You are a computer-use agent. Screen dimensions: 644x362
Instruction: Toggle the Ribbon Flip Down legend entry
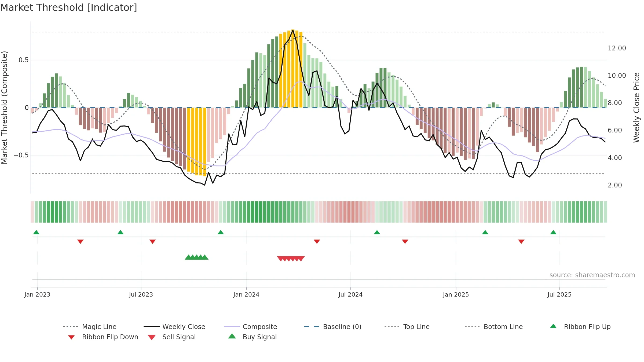(x=103, y=337)
